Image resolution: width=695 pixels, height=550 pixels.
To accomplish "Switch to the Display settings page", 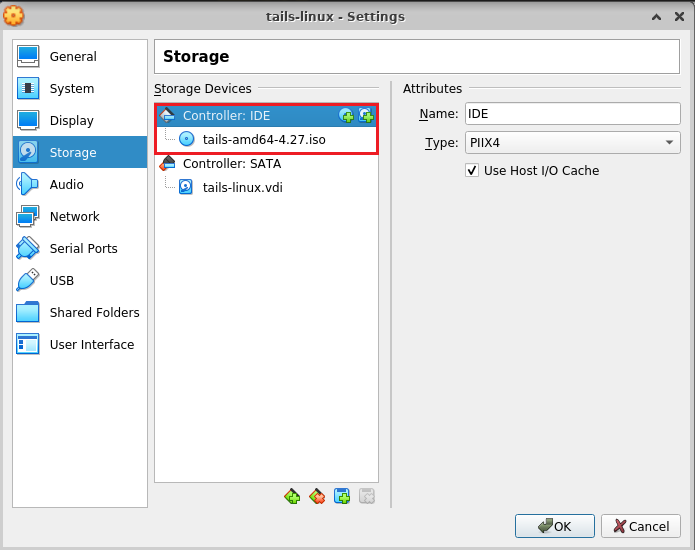I will click(x=80, y=120).
